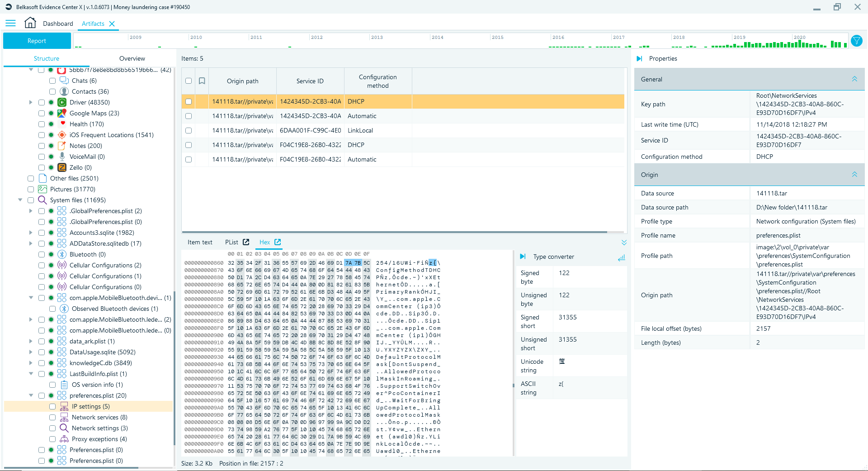
Task: Click the OS version info document icon
Action: tap(64, 385)
